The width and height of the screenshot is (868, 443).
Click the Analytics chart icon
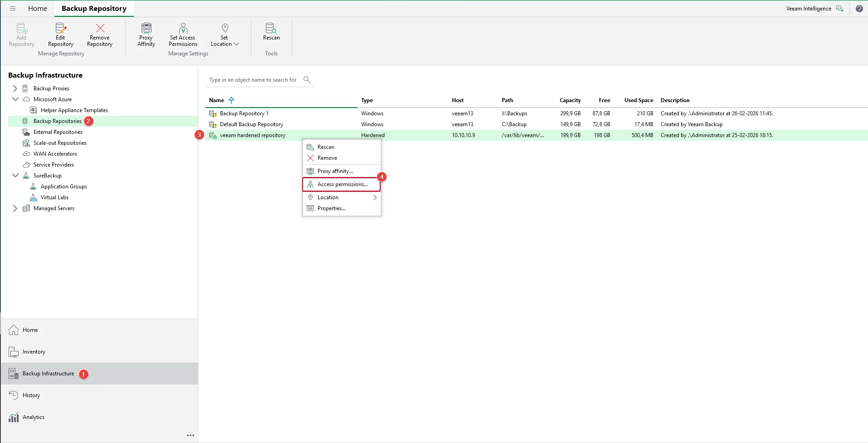tap(14, 417)
